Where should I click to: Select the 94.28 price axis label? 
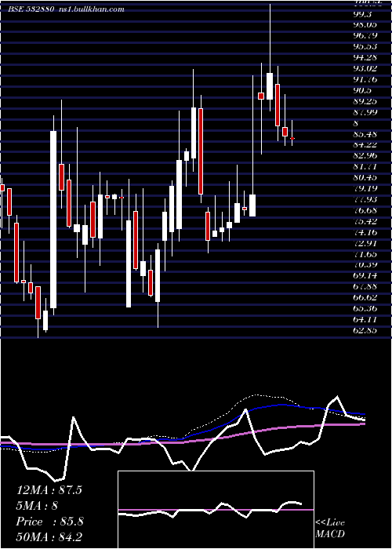click(x=365, y=58)
